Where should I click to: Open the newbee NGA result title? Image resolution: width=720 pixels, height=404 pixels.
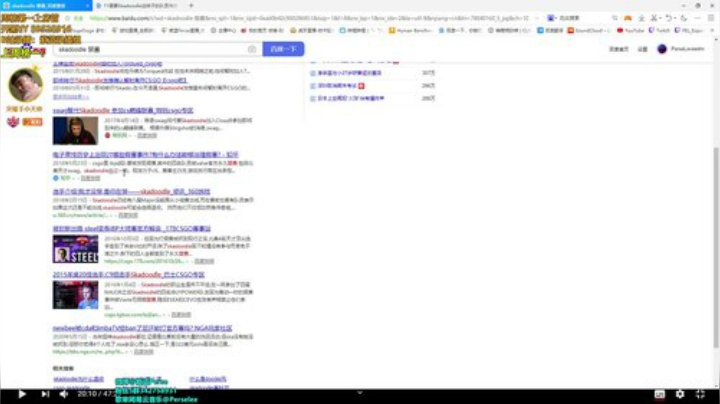(x=142, y=328)
